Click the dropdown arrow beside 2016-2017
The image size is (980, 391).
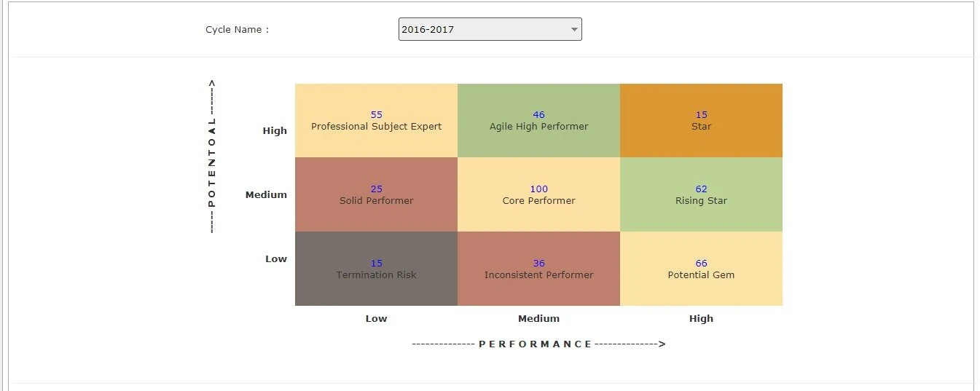pyautogui.click(x=574, y=30)
